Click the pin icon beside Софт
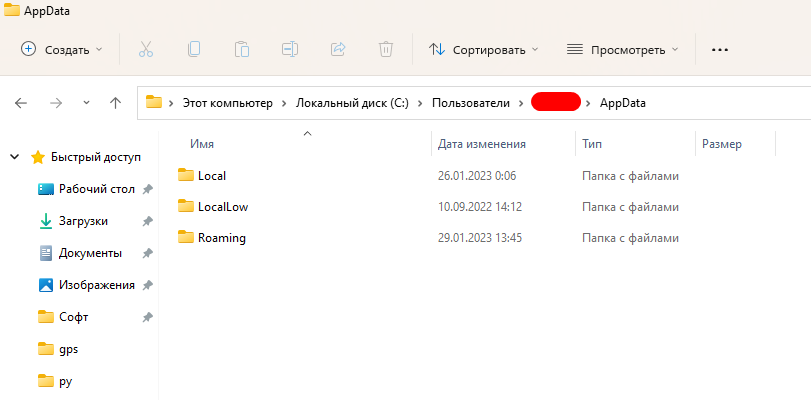The image size is (811, 400). click(147, 317)
